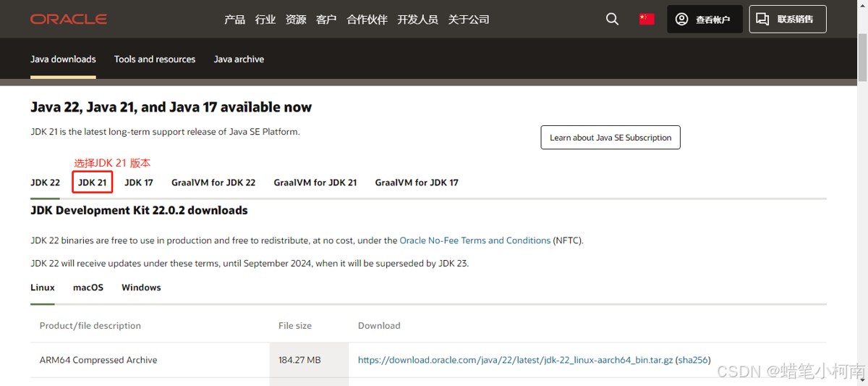The height and width of the screenshot is (386, 868).
Task: Click Learn about Java SE Subscription
Action: pos(610,138)
